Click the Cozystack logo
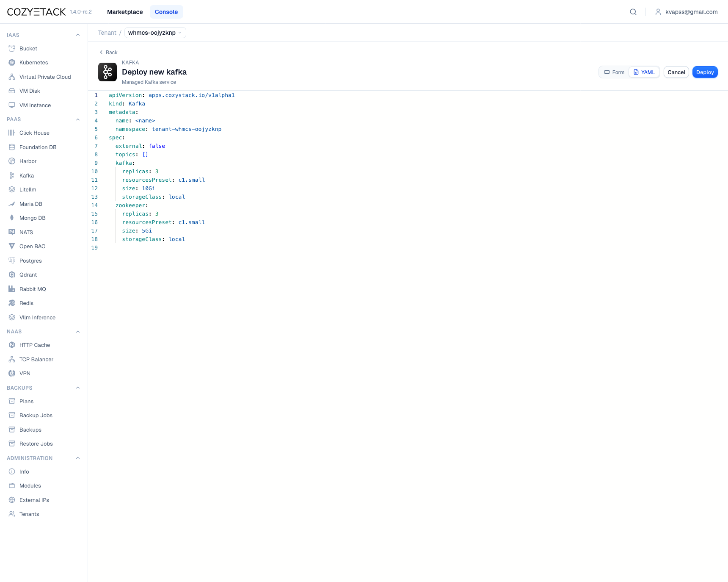The width and height of the screenshot is (728, 582). (36, 12)
